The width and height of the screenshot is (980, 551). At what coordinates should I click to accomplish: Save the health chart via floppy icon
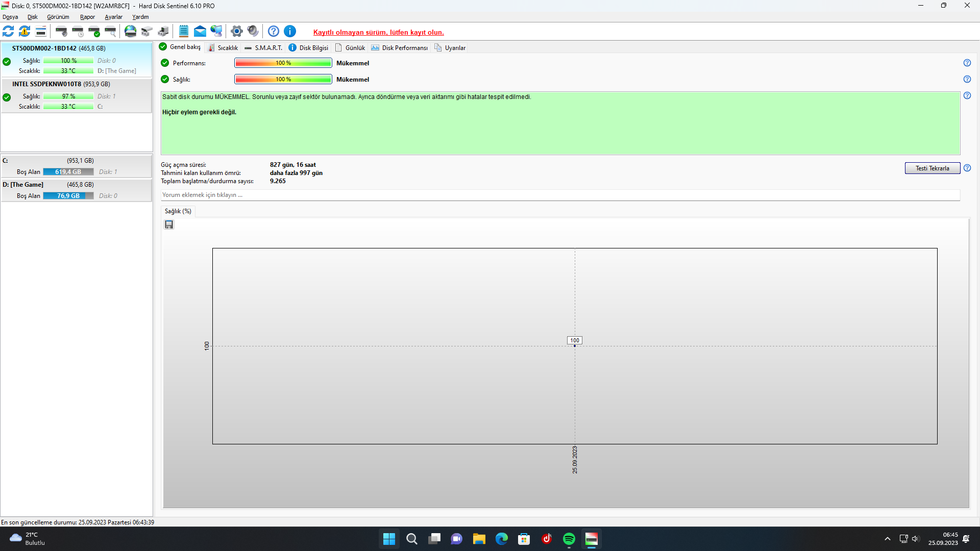tap(169, 225)
